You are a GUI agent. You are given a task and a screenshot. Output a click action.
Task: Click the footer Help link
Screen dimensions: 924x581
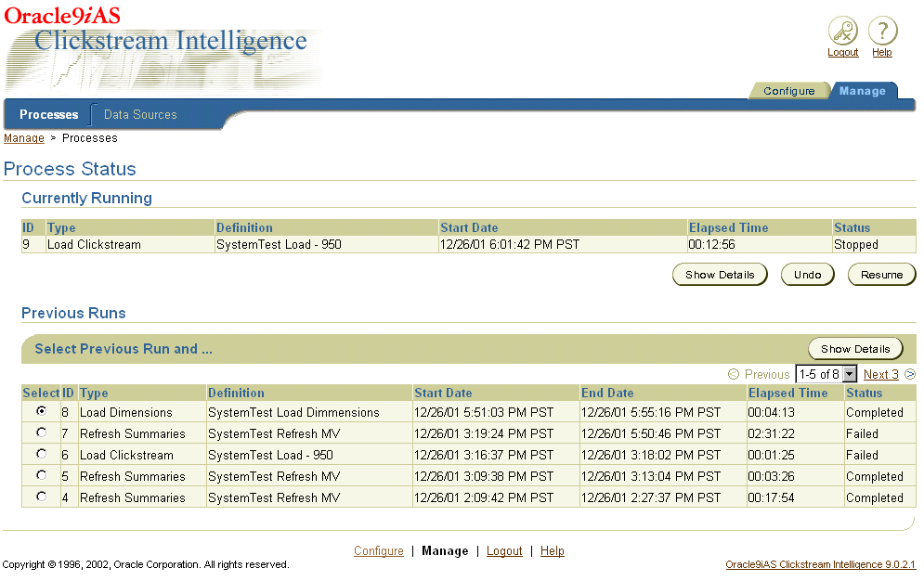pos(553,550)
